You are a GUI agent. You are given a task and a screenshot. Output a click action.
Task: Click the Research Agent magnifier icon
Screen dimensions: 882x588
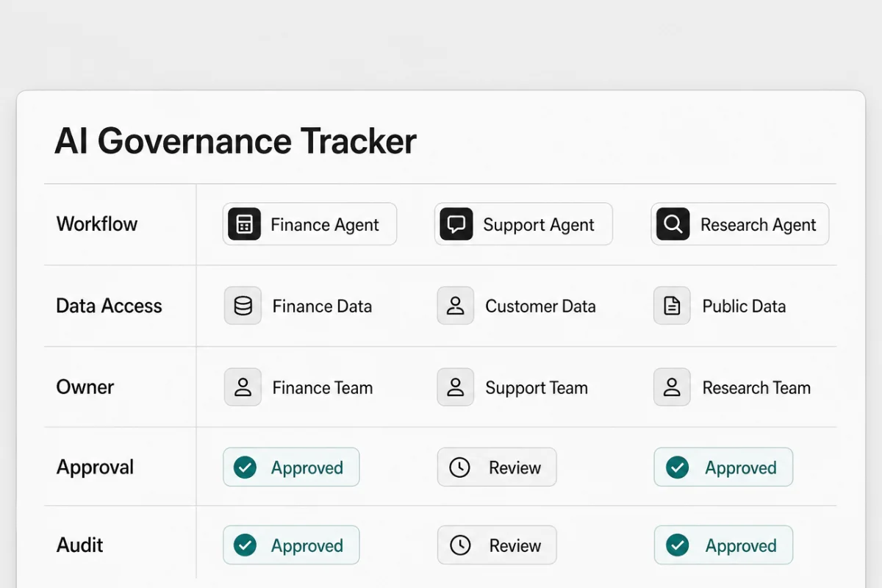673,224
